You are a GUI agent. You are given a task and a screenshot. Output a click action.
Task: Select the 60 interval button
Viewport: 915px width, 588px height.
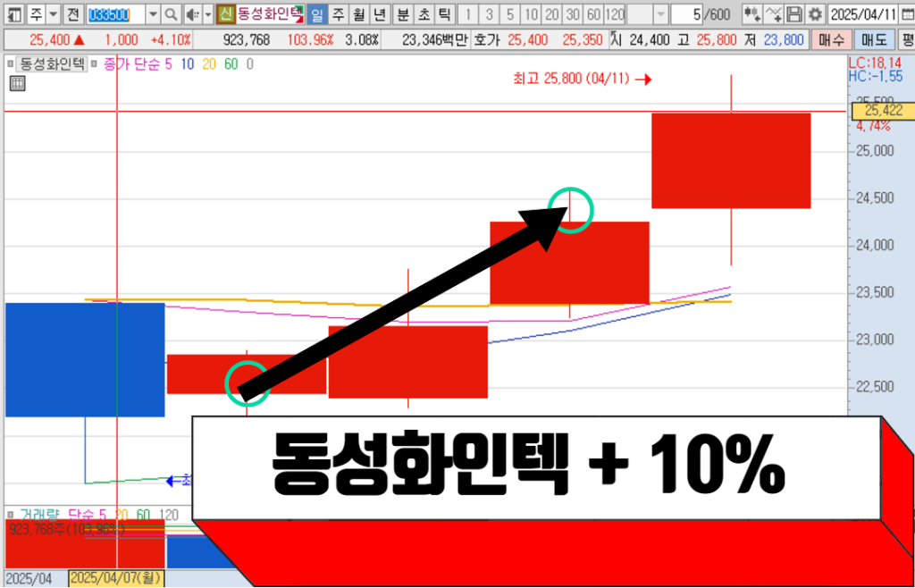pos(594,14)
